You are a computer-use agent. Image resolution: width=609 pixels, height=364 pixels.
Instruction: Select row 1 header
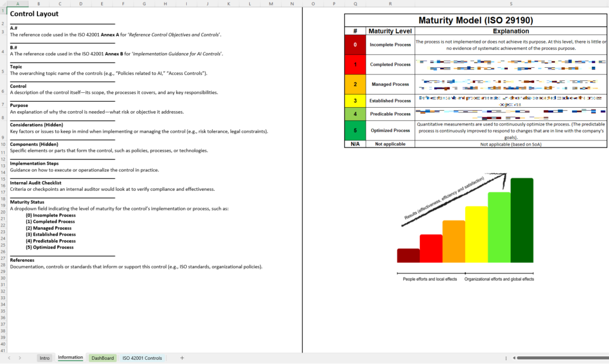click(x=3, y=10)
